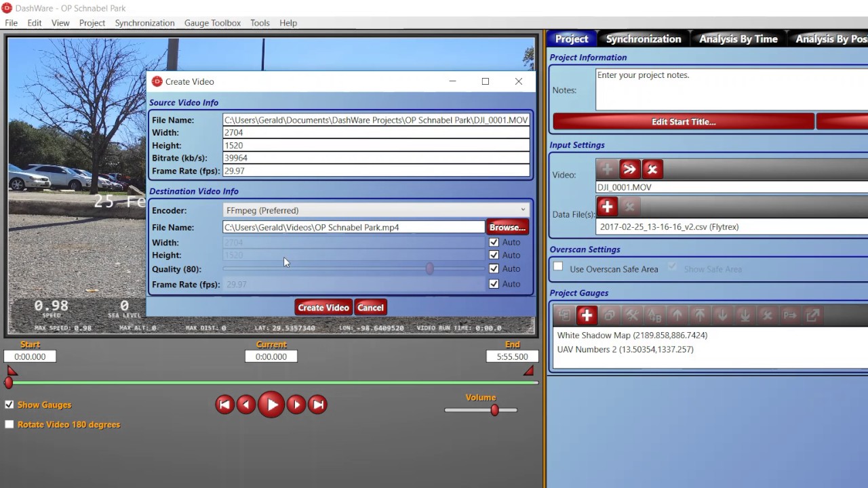The width and height of the screenshot is (868, 488).
Task: Select White Shadow Map gauge row
Action: (632, 335)
